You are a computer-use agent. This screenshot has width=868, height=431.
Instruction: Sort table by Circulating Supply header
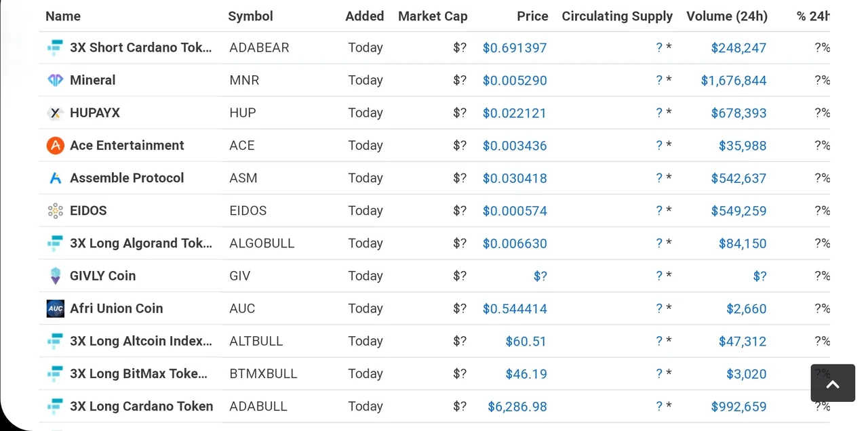point(617,16)
